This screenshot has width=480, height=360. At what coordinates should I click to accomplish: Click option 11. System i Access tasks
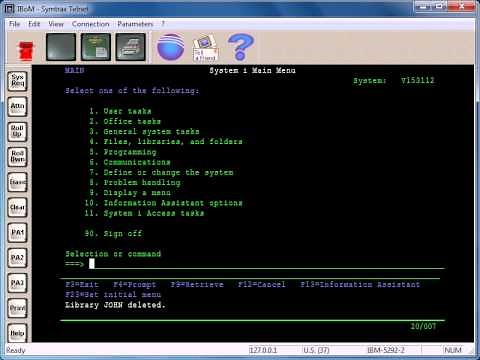click(x=144, y=213)
